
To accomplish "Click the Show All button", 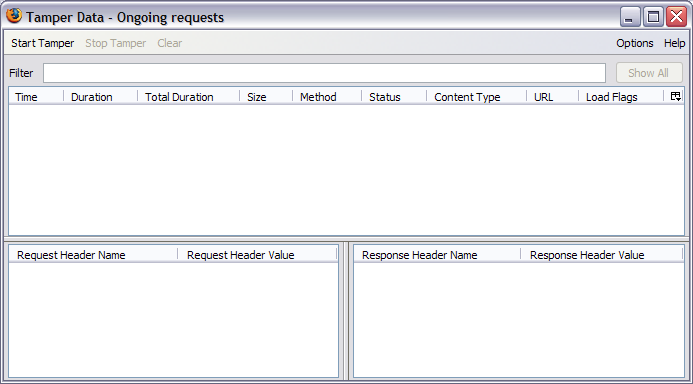I will 649,73.
